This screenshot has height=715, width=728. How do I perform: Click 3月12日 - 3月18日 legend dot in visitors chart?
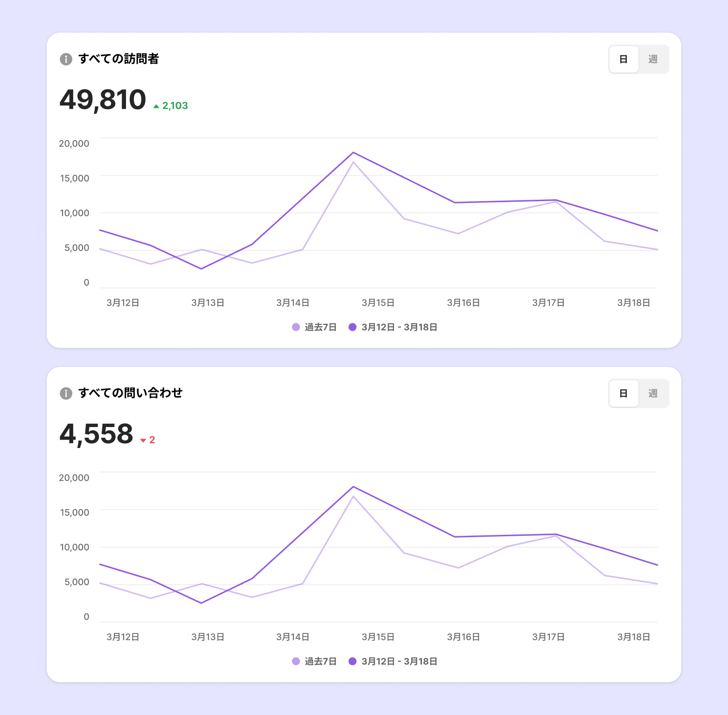coord(352,327)
